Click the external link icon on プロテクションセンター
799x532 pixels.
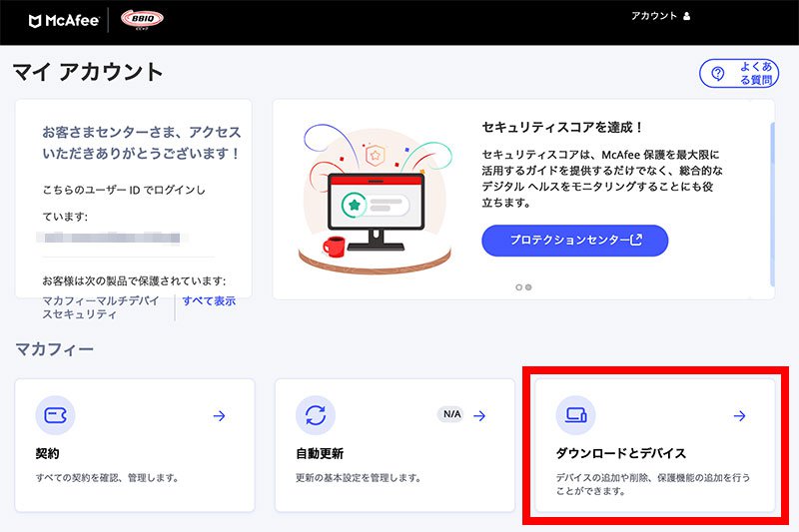[636, 240]
